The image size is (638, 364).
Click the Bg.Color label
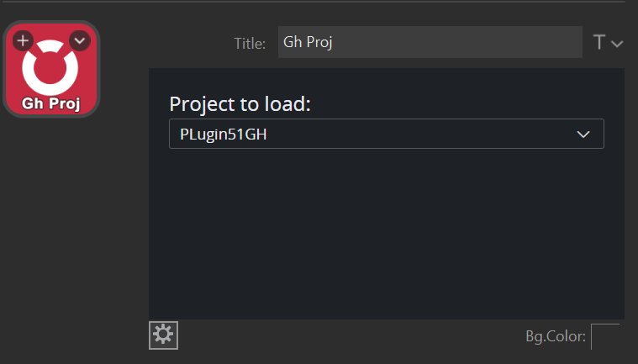click(556, 336)
